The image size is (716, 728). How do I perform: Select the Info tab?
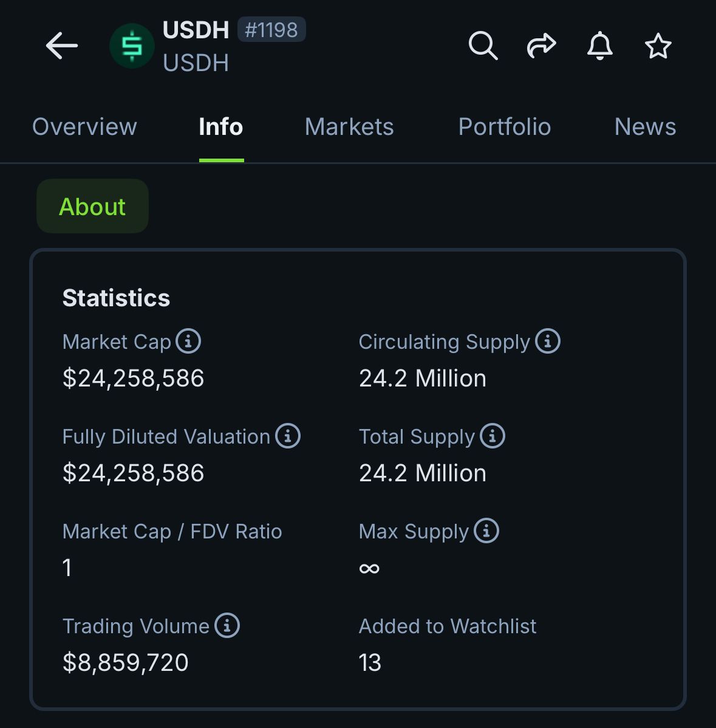(221, 127)
